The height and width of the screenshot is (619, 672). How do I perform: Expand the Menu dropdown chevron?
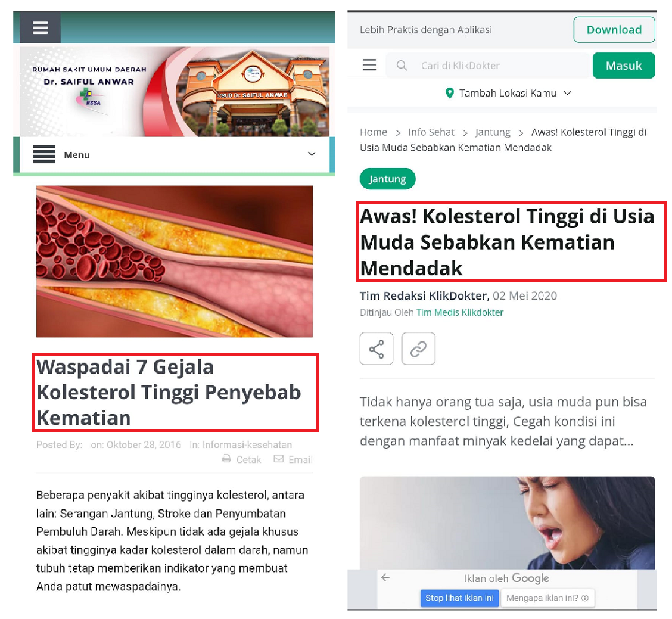pyautogui.click(x=312, y=154)
